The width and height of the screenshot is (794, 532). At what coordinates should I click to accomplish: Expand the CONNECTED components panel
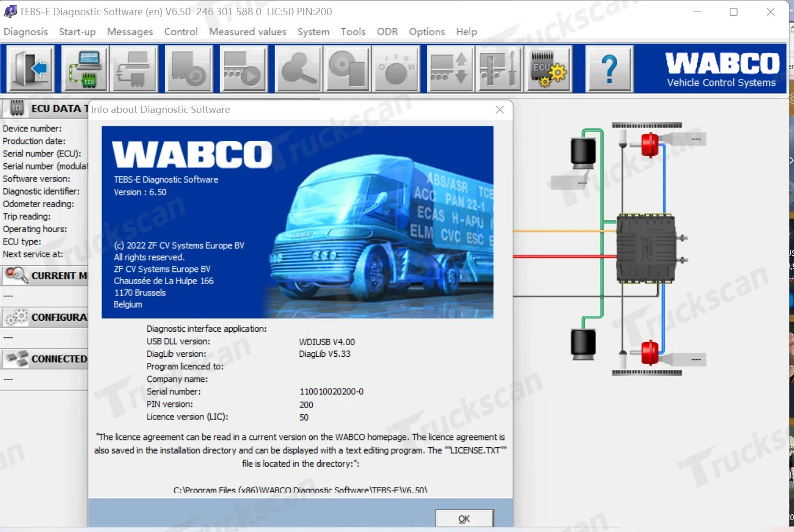44,359
